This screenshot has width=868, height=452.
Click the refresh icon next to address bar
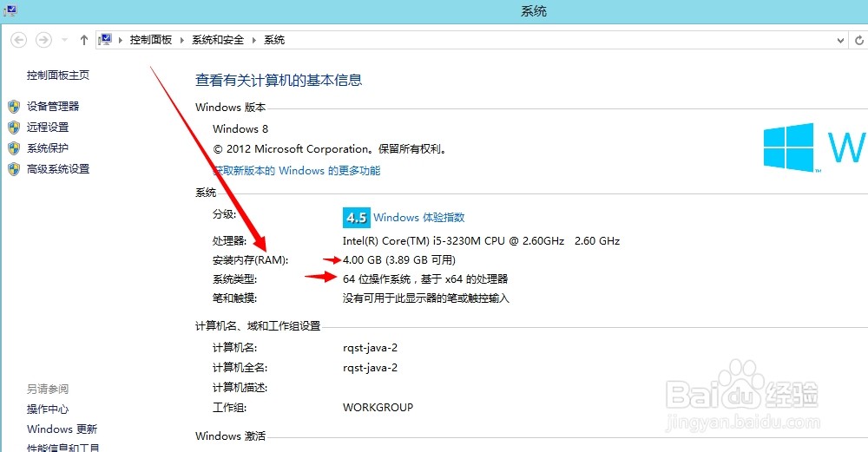(859, 40)
